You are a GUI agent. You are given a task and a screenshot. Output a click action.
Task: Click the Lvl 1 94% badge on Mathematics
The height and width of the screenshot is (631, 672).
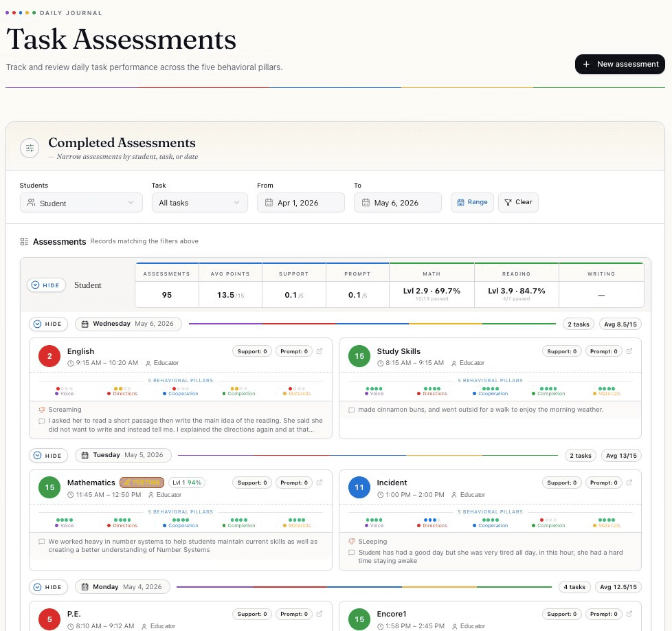click(x=187, y=483)
